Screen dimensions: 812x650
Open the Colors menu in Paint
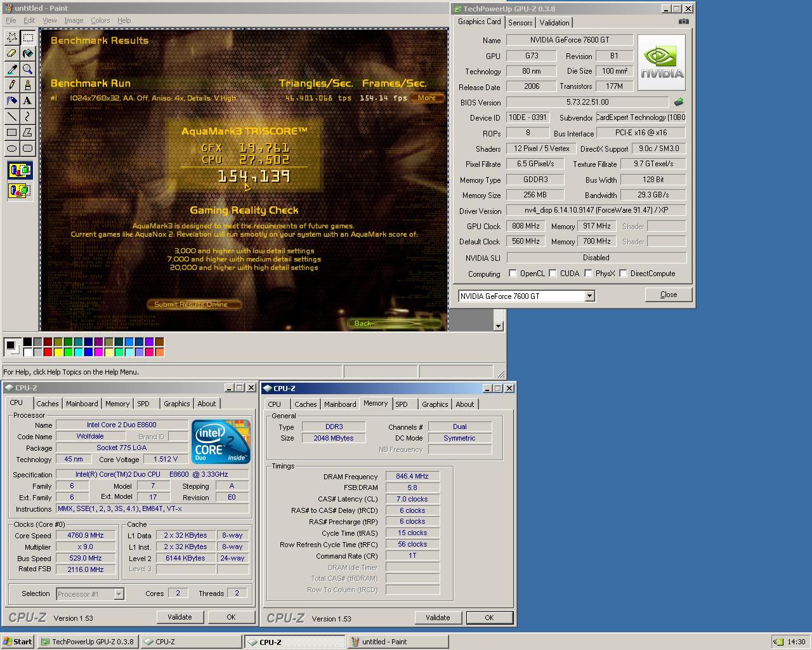100,20
